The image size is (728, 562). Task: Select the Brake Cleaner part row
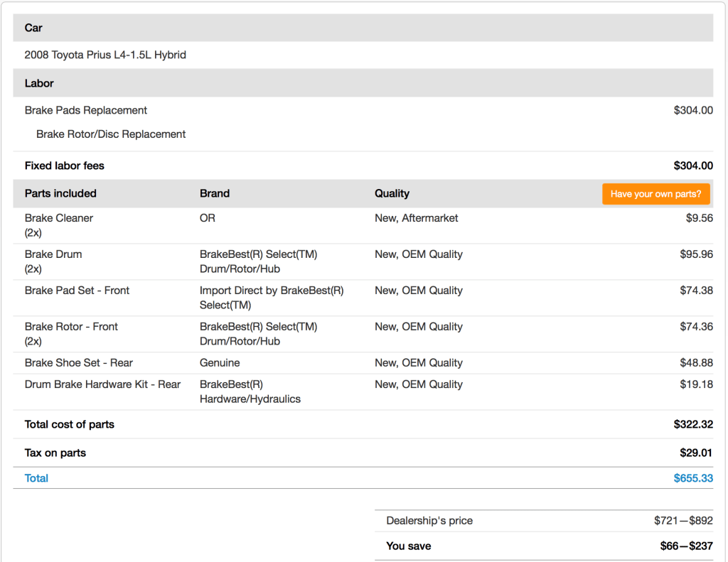coord(59,218)
